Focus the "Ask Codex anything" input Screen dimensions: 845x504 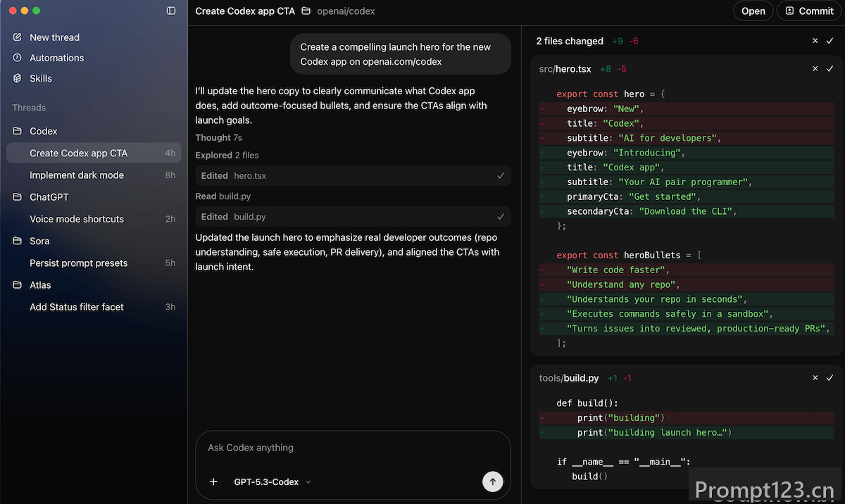point(353,448)
